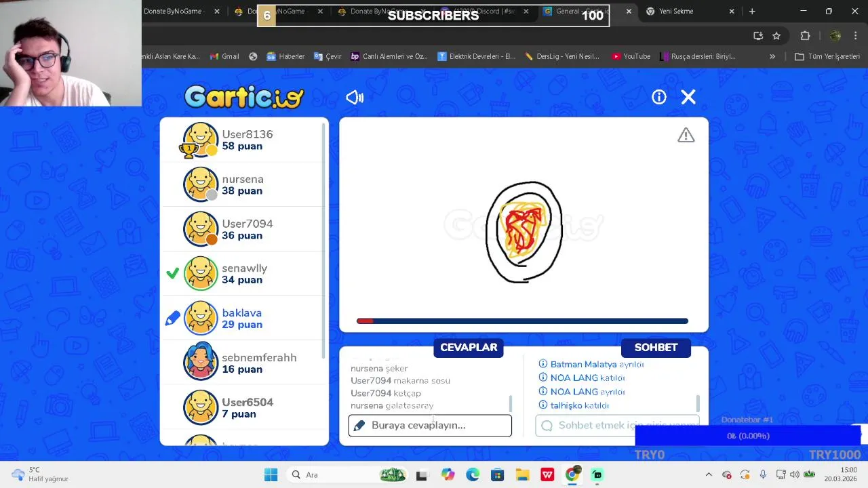Open the game info icon

659,97
